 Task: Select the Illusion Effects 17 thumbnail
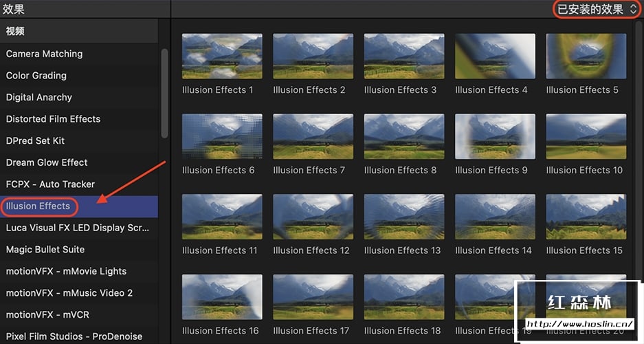pos(313,297)
